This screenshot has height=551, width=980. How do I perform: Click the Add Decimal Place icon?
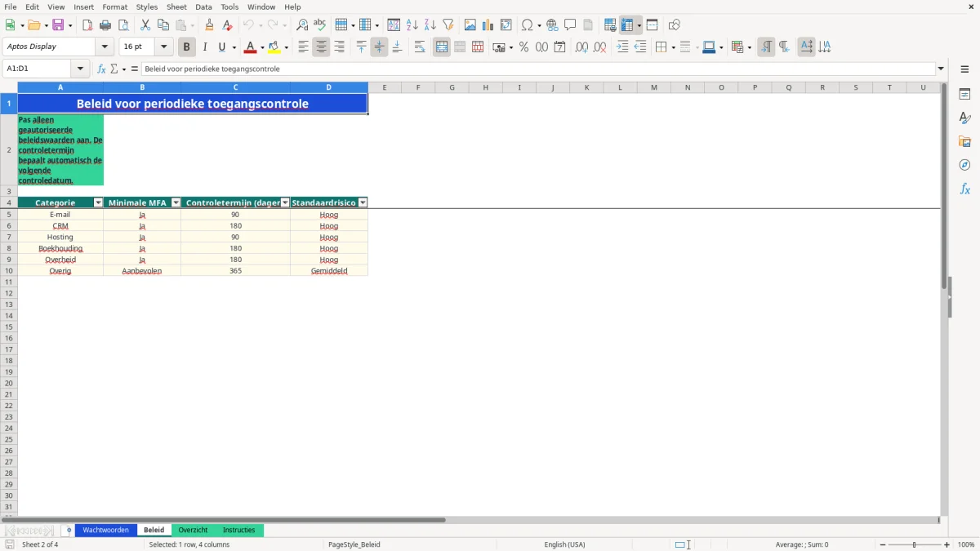(x=581, y=47)
